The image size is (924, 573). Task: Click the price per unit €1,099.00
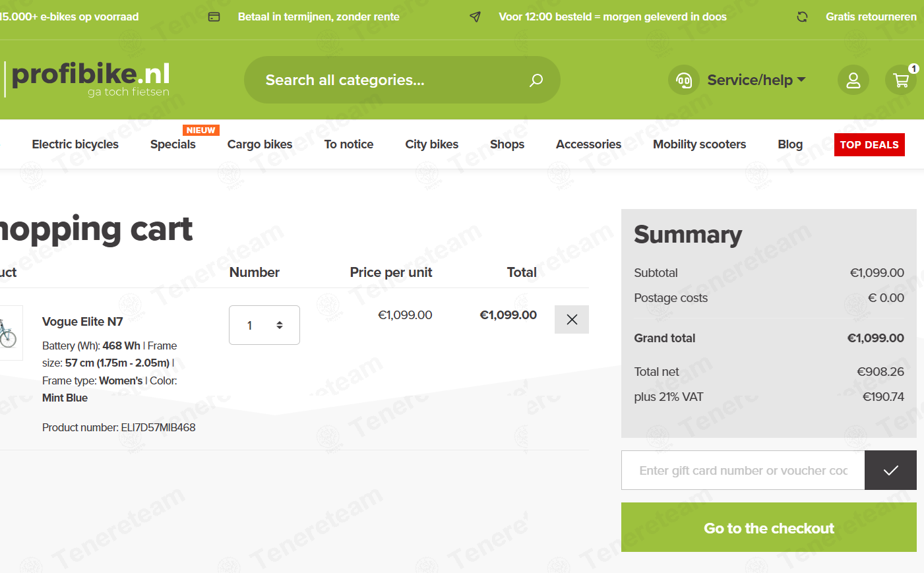(405, 315)
